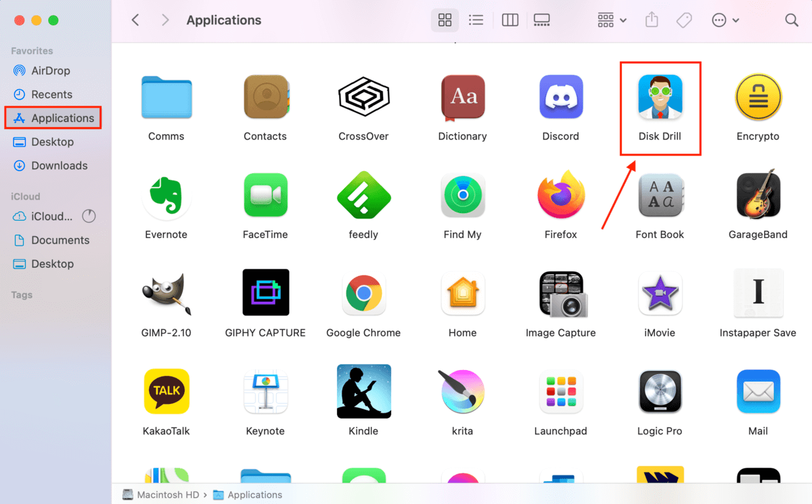The height and width of the screenshot is (504, 812).
Task: Switch to gallery view
Action: coord(542,20)
